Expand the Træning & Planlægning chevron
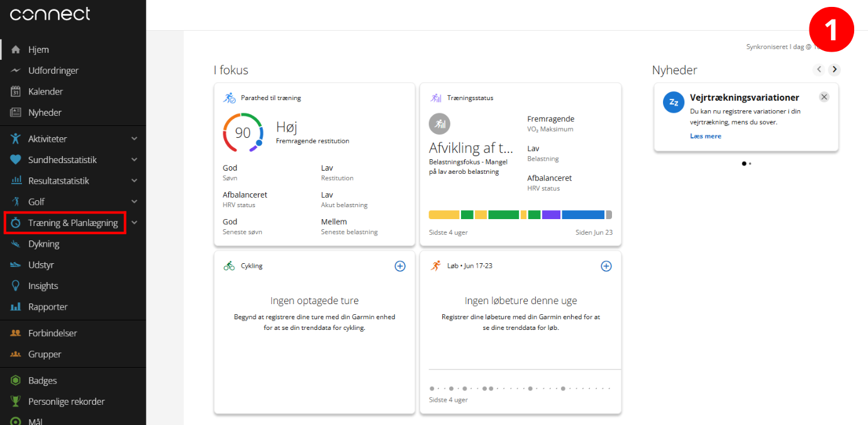This screenshot has width=868, height=425. click(x=134, y=223)
